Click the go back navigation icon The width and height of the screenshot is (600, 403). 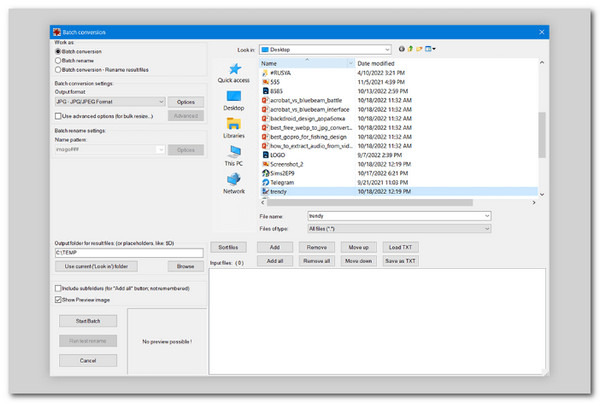(401, 48)
